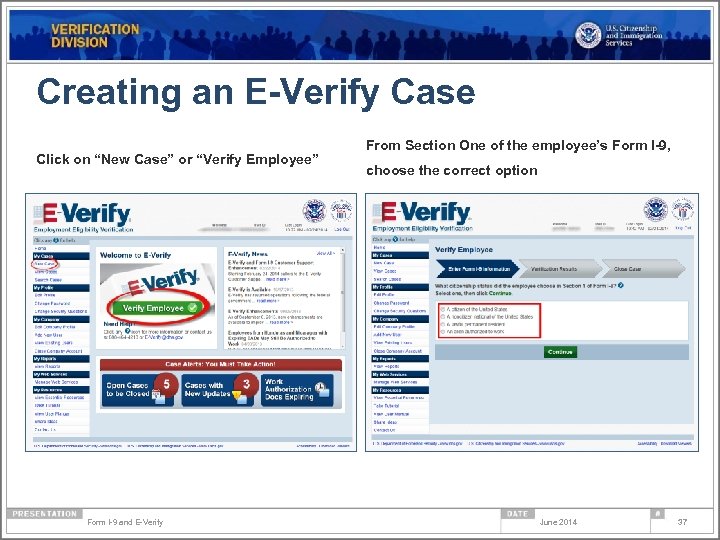The image size is (720, 540).
Task: Click My Reports header on Verify Employee sidebar
Action: pos(400,359)
